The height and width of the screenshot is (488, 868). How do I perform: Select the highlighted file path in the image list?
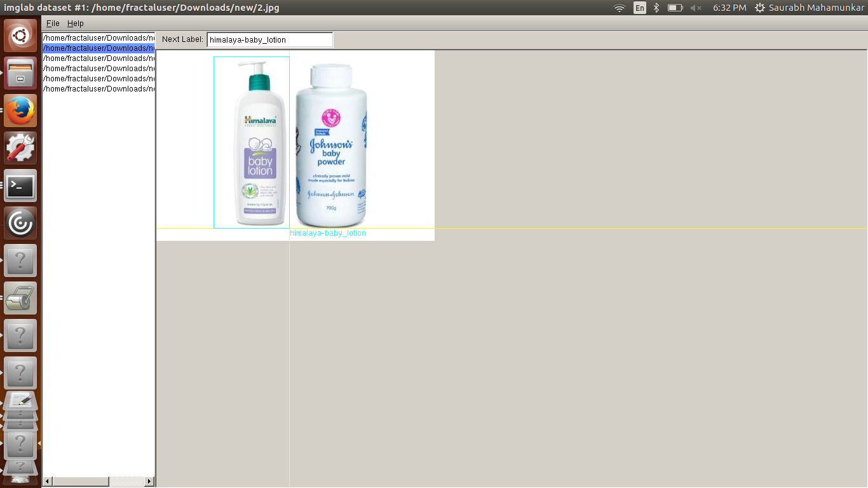(98, 48)
